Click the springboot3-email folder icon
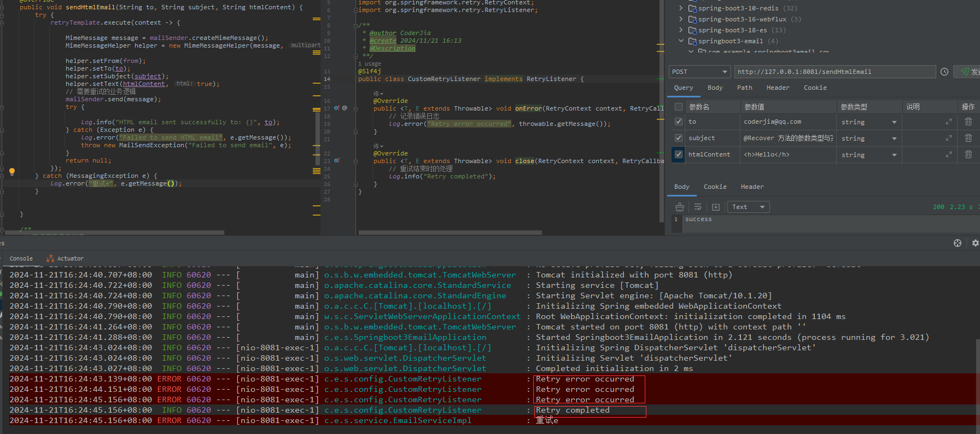Viewport: 980px width, 434px height. pyautogui.click(x=692, y=41)
